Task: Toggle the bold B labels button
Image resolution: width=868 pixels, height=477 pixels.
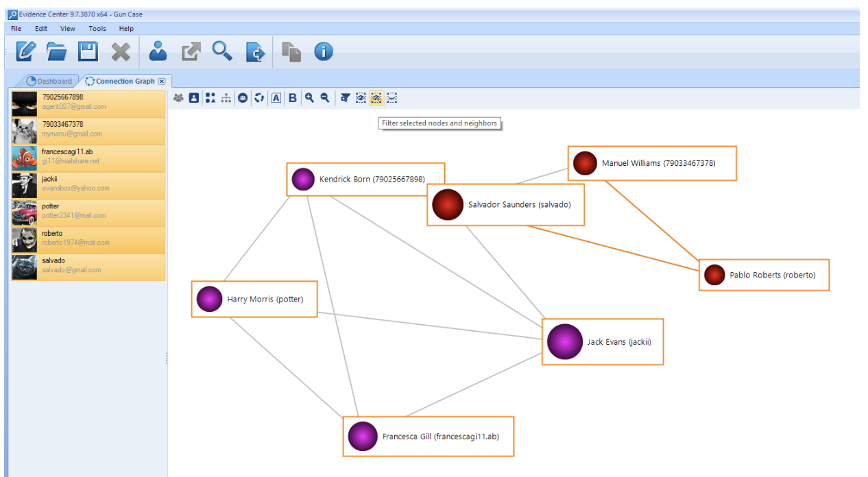Action: pos(293,98)
